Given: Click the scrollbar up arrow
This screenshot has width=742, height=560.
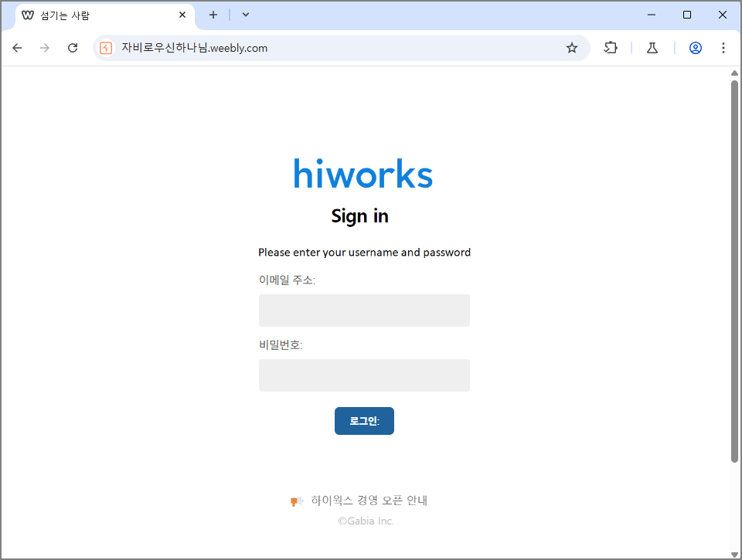Looking at the screenshot, I should coord(734,73).
